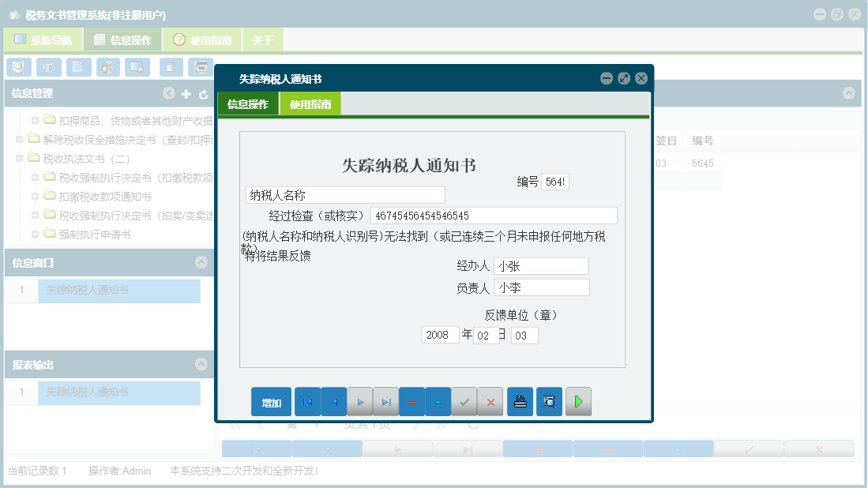Close the 失踪纳税人通知书 dialog
Screen dimensions: 868x488
click(641, 78)
